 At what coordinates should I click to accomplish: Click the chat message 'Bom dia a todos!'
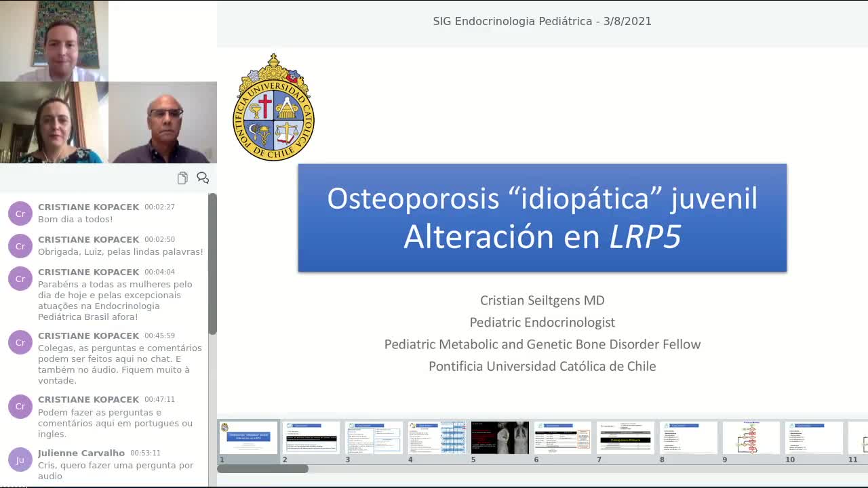tap(75, 220)
